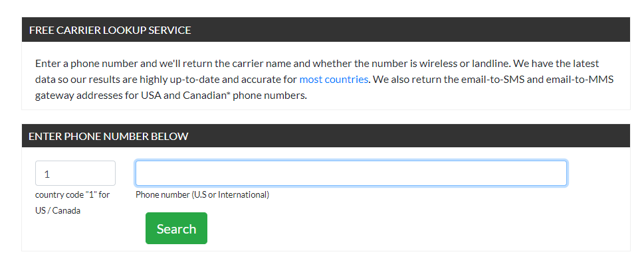This screenshot has height=278, width=644.
Task: Click "Phone number (U.S or International)" helper text
Action: [203, 195]
